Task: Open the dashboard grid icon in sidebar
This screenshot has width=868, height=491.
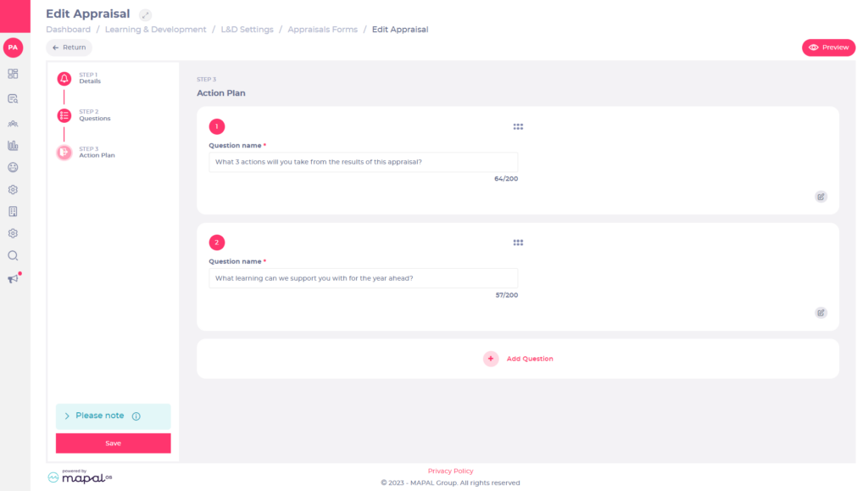Action: (13, 74)
